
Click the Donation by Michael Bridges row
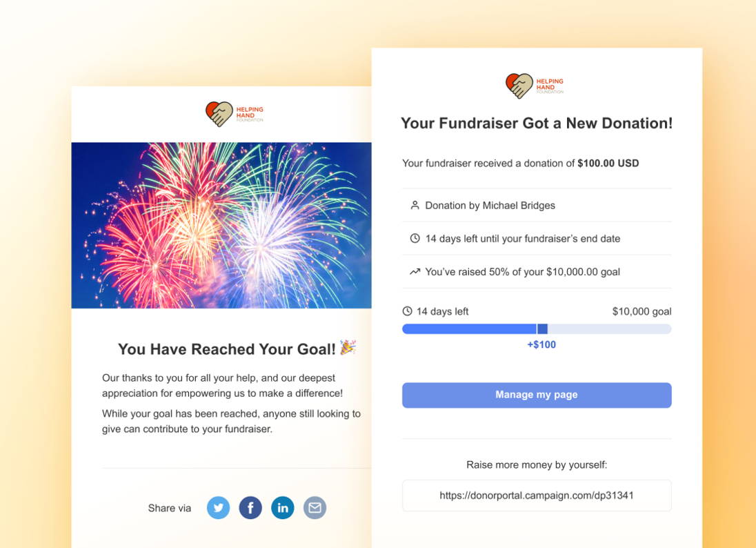click(x=490, y=205)
